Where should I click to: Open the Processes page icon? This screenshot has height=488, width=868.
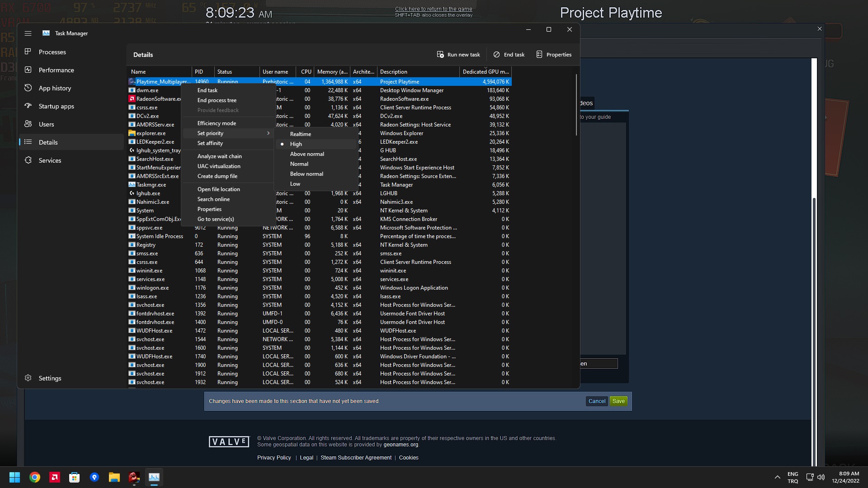(x=28, y=52)
